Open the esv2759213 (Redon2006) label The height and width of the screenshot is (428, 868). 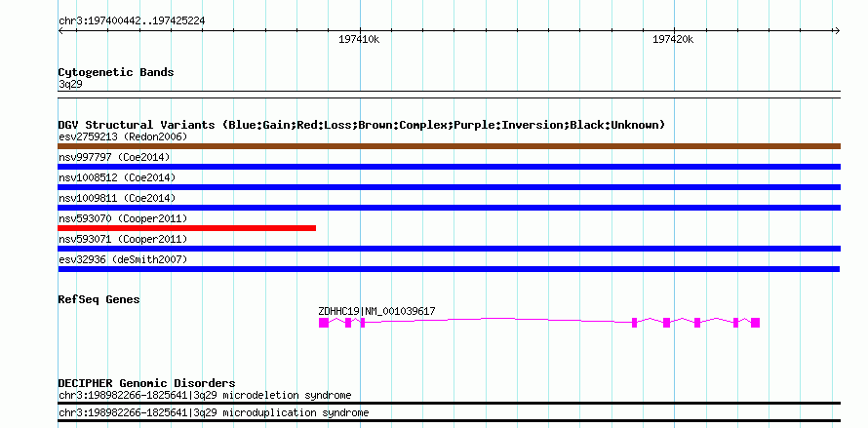pyautogui.click(x=123, y=136)
